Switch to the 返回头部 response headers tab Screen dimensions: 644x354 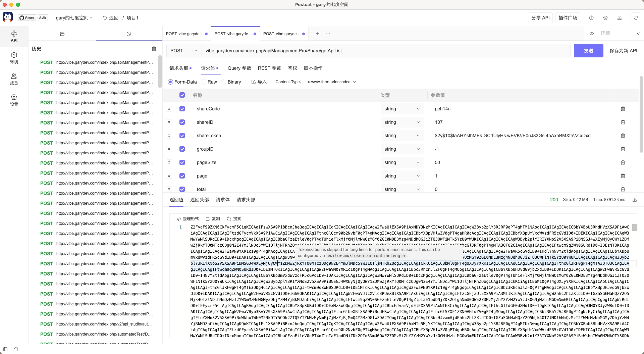click(200, 200)
